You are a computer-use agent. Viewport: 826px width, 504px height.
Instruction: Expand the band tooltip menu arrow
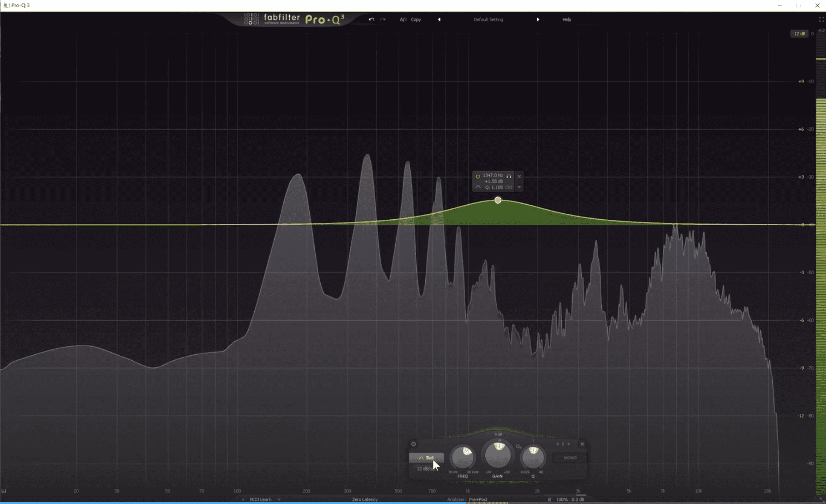[519, 187]
